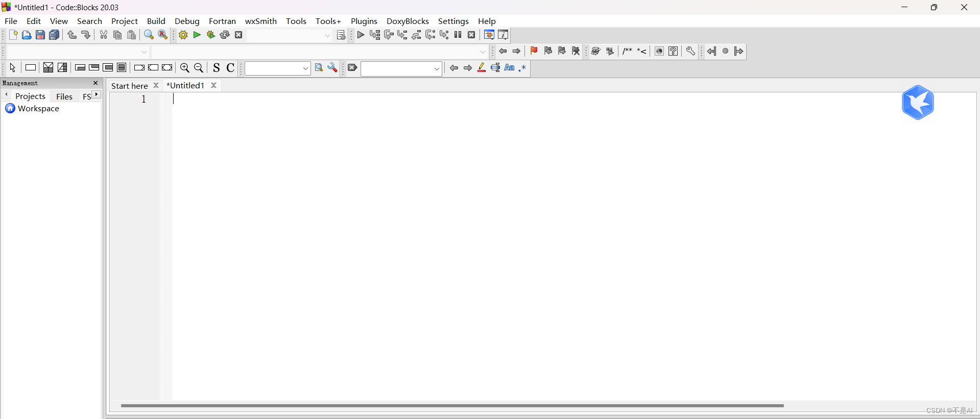The width and height of the screenshot is (980, 419).
Task: Switch to the Start here tab
Action: 130,86
